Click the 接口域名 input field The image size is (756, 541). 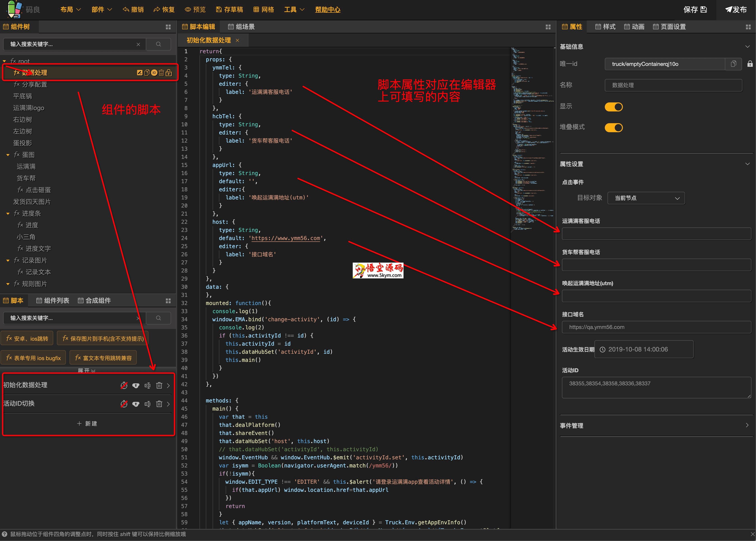(x=656, y=327)
